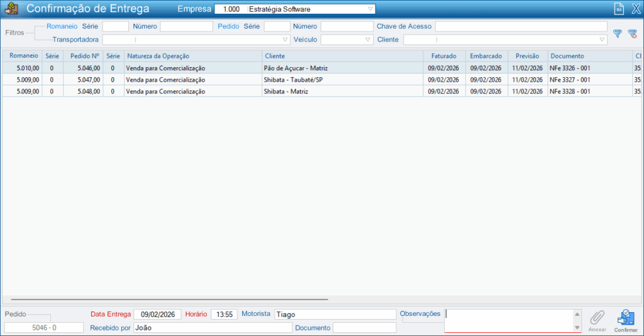Expand the Transportadora dropdown
644x336 pixels.
pyautogui.click(x=285, y=40)
